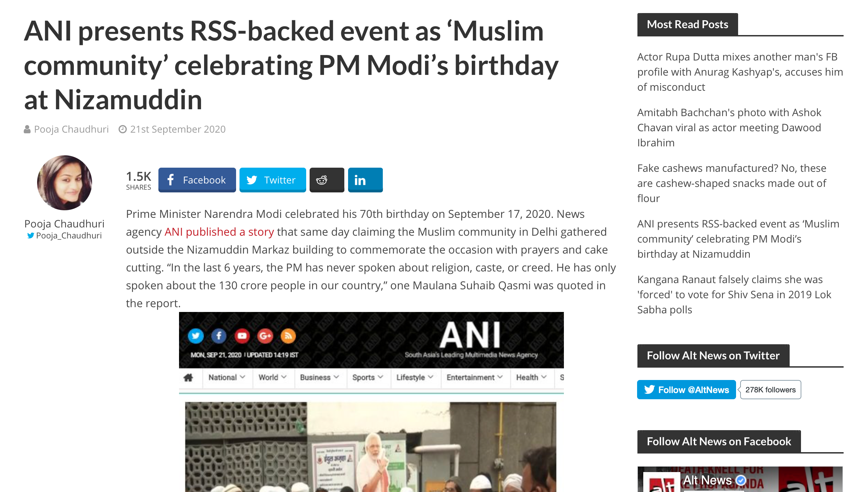Share via the LinkedIn icon button
The width and height of the screenshot is (868, 492).
pyautogui.click(x=365, y=180)
